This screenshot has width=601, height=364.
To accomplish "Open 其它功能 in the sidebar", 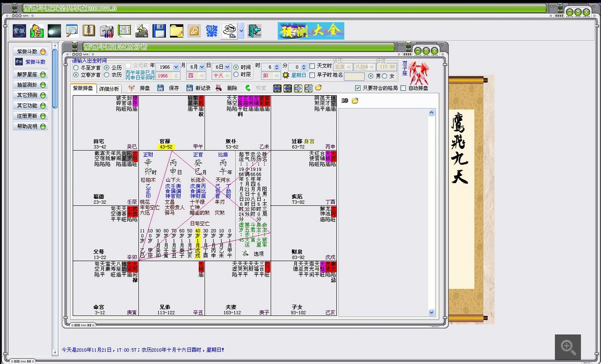I will click(x=31, y=105).
